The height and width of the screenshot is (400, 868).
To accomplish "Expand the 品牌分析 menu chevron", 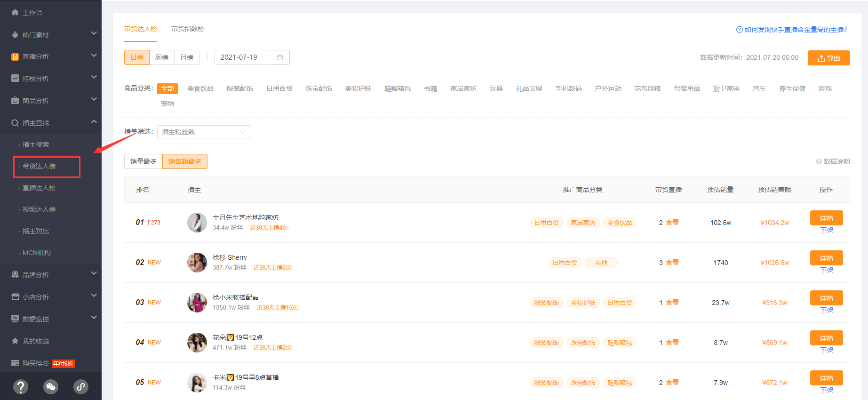I will (94, 273).
